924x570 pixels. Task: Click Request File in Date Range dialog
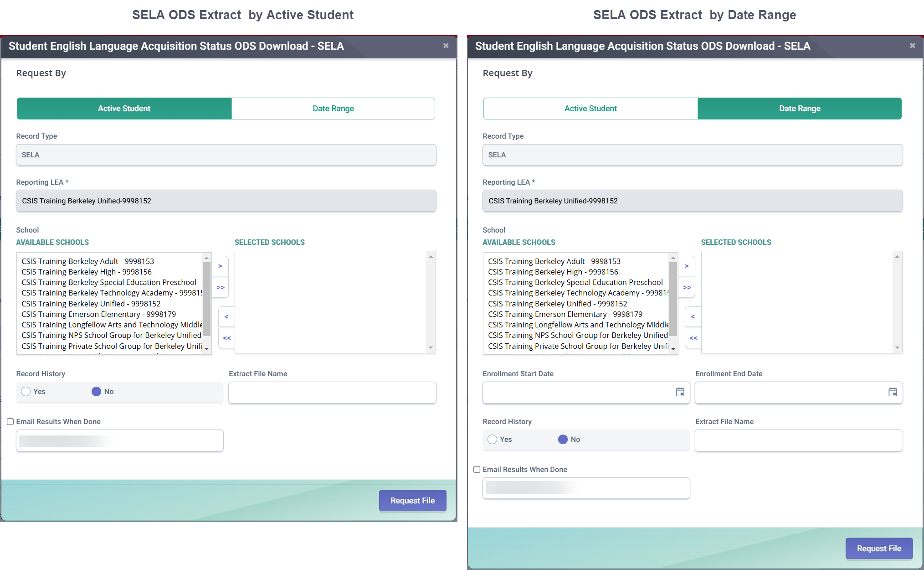coord(878,548)
